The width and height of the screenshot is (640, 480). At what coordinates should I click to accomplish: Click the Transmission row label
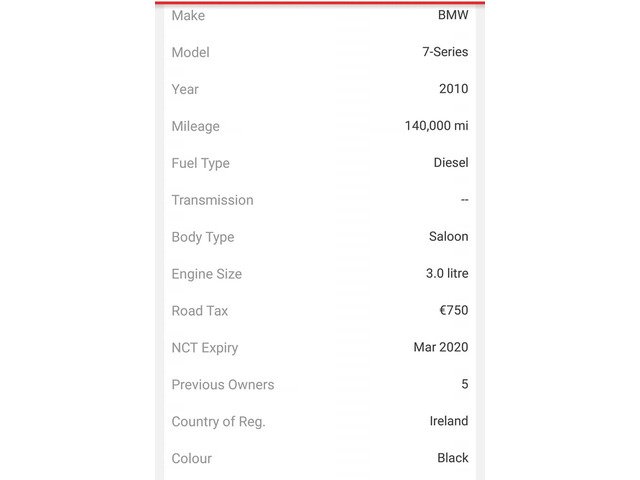pyautogui.click(x=212, y=200)
